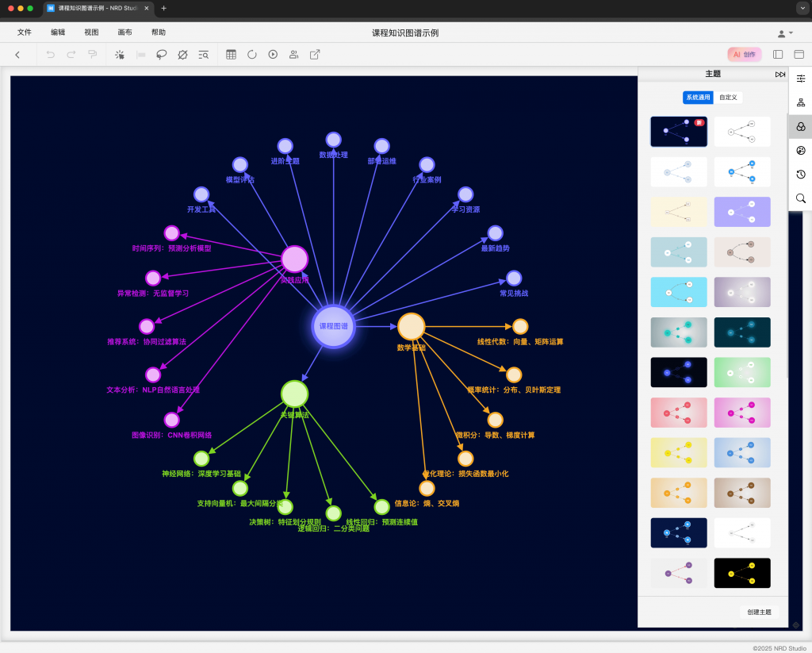Open the user account dropdown

point(785,33)
